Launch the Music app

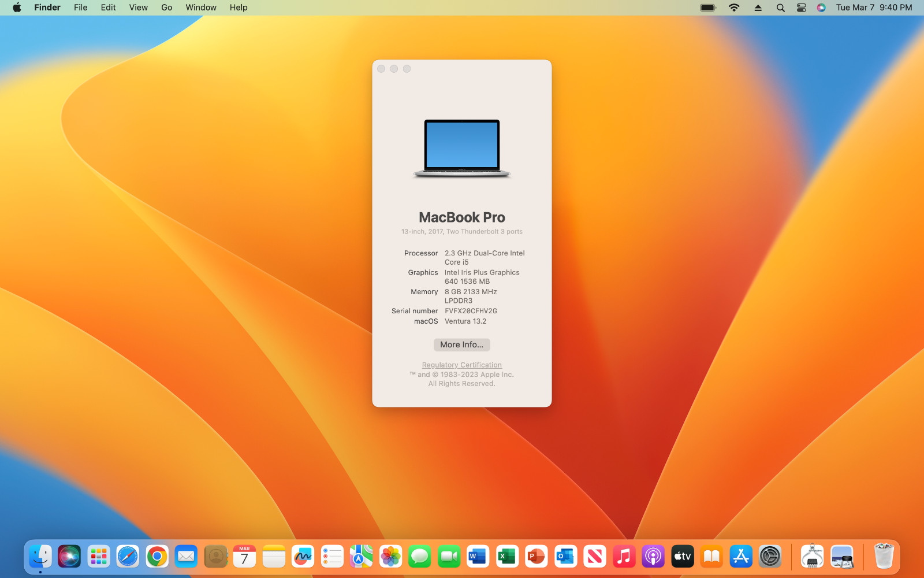pos(624,557)
